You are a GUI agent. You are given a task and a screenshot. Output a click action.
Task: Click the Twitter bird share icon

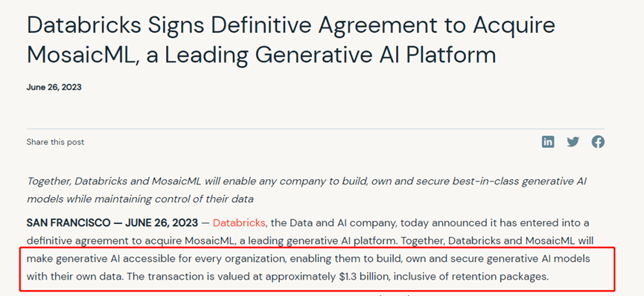point(573,142)
